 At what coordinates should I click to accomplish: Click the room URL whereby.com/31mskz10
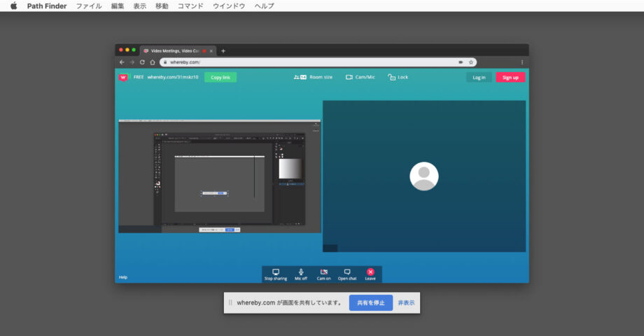[x=173, y=77]
